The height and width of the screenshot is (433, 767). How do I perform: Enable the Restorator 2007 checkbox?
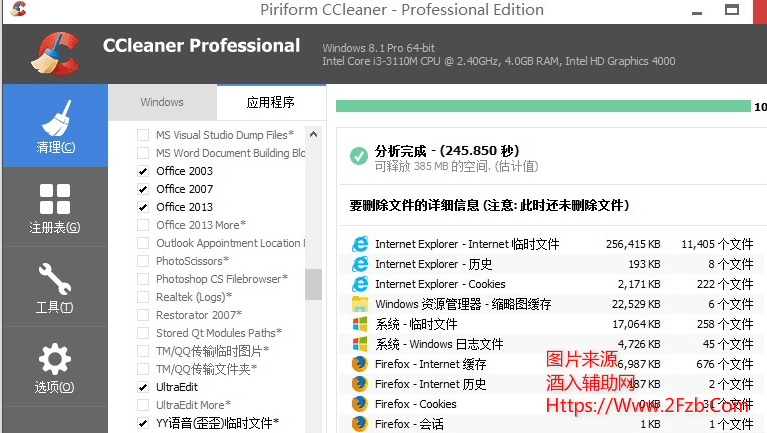point(143,315)
